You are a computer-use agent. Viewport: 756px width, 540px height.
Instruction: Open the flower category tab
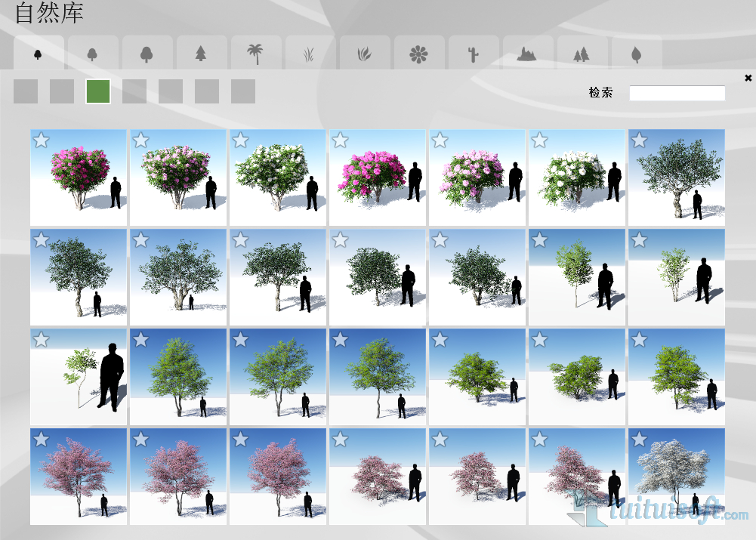pyautogui.click(x=418, y=54)
